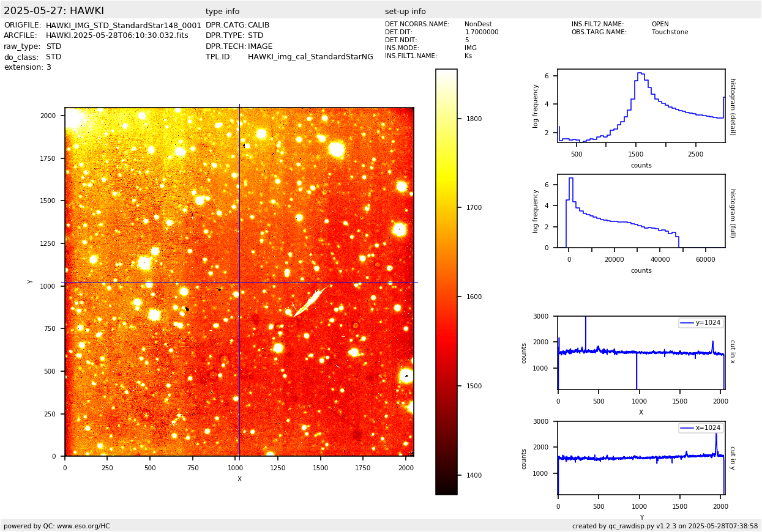Click the 'type info' section header
This screenshot has width=762, height=532.
point(222,12)
